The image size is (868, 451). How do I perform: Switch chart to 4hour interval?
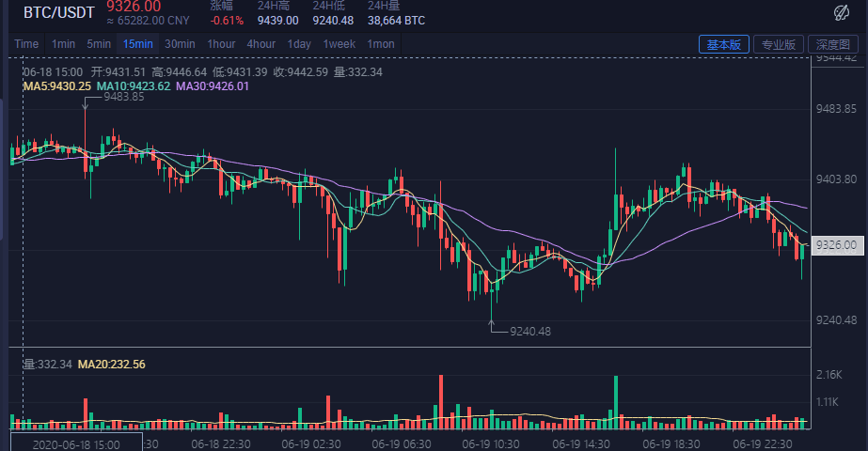point(261,44)
